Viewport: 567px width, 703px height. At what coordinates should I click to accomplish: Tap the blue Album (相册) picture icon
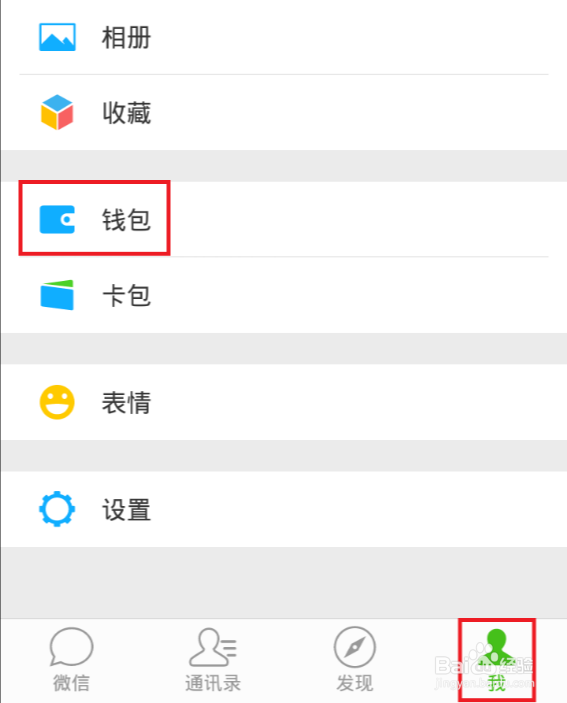click(x=57, y=37)
